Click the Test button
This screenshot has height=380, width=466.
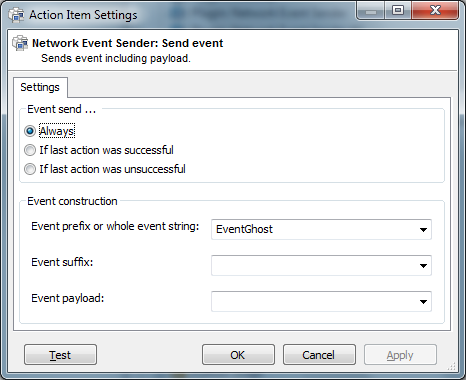[60, 355]
